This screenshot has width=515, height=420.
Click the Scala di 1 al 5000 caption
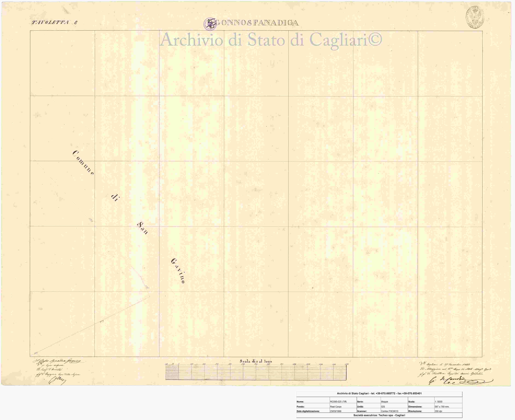tap(256, 361)
